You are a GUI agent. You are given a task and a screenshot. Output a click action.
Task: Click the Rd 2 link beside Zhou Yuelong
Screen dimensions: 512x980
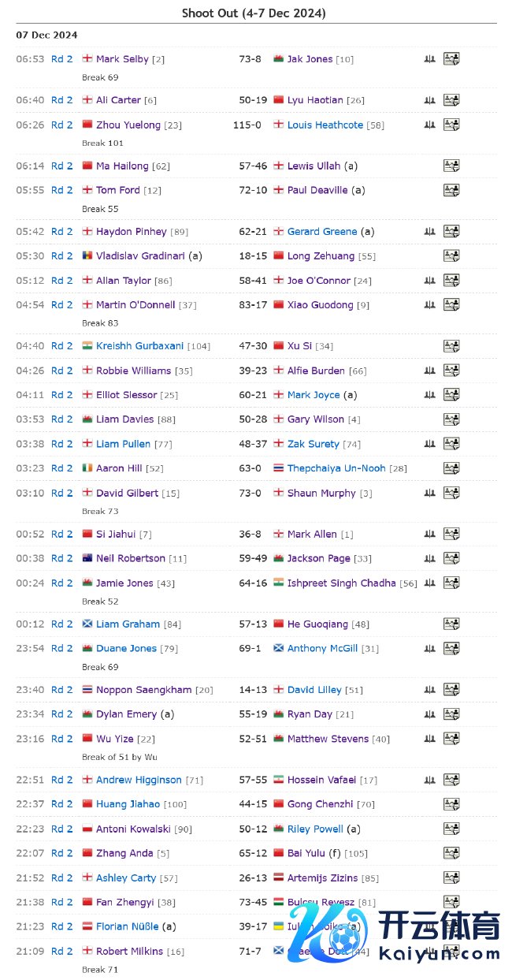61,125
